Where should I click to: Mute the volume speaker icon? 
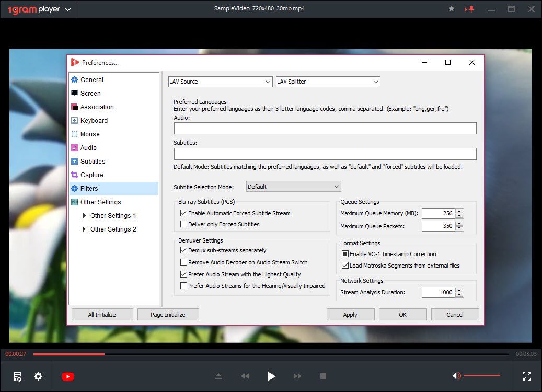pos(456,376)
